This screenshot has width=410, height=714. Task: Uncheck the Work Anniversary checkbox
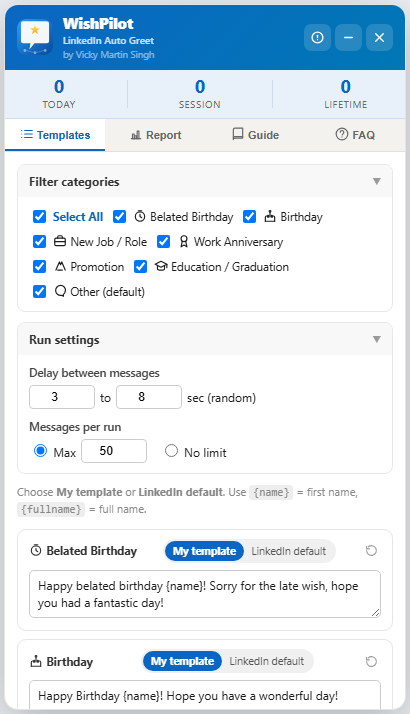pyautogui.click(x=164, y=241)
